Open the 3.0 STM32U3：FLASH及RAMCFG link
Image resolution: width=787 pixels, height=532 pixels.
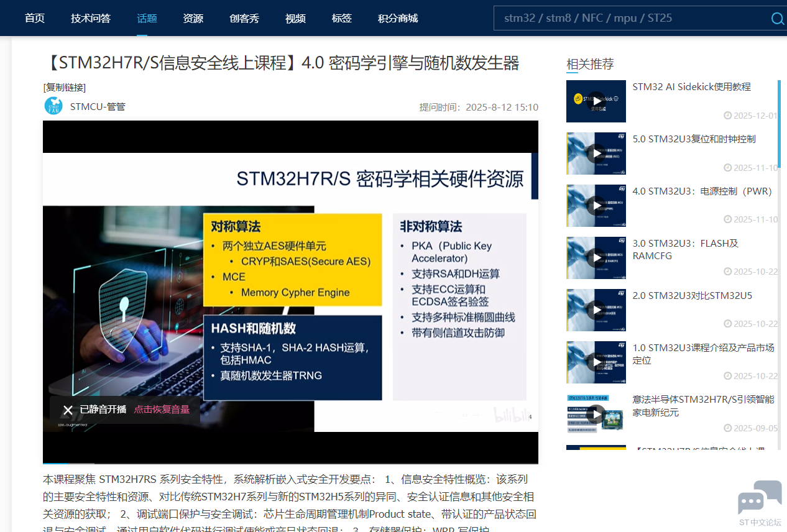click(x=686, y=250)
